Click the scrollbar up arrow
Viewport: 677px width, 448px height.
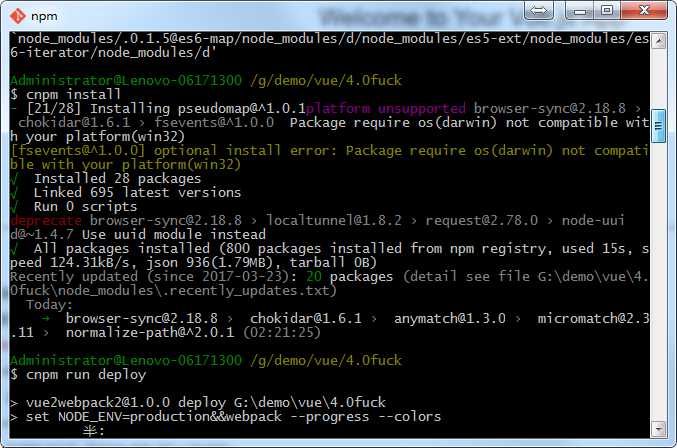pyautogui.click(x=658, y=41)
